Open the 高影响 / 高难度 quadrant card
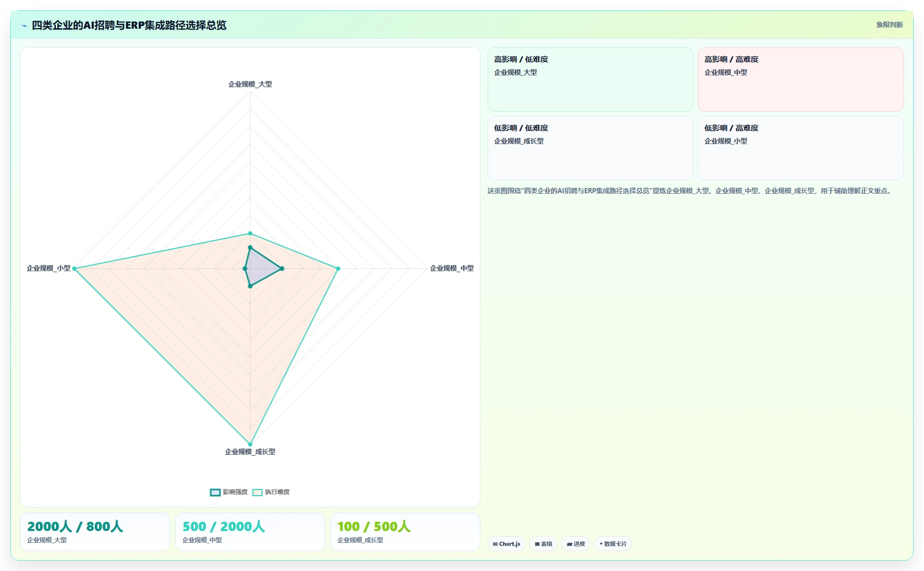The width and height of the screenshot is (924, 571). tap(801, 79)
